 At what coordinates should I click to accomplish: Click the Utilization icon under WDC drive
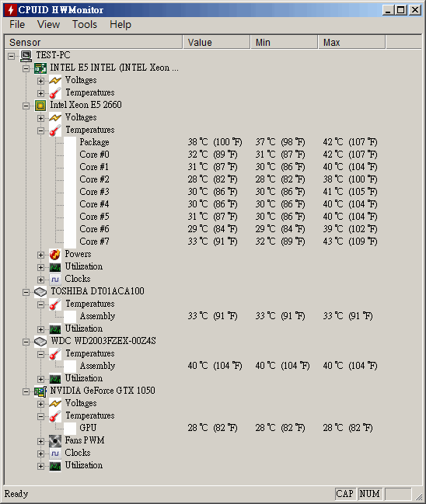(x=55, y=379)
